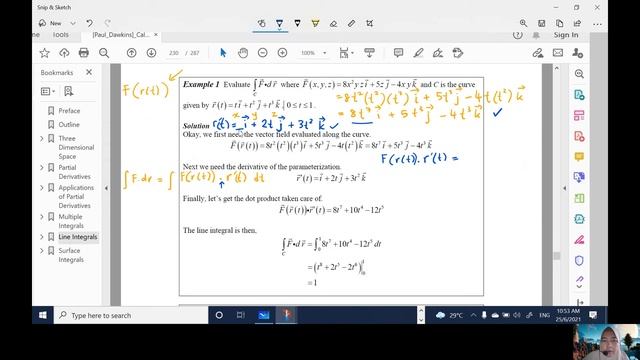
Task: Open Task View on taskbar
Action: point(241,315)
